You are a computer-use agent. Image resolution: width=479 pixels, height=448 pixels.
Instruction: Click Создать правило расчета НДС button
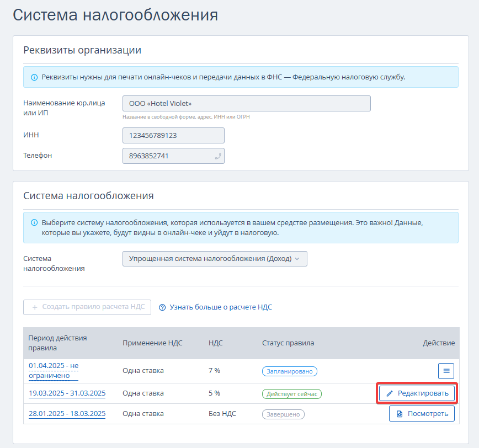[87, 307]
